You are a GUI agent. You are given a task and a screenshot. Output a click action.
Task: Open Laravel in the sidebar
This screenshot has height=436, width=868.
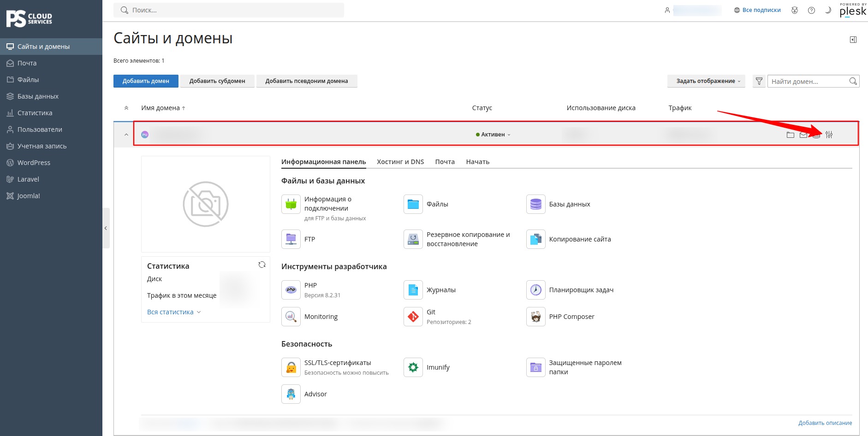(x=51, y=179)
